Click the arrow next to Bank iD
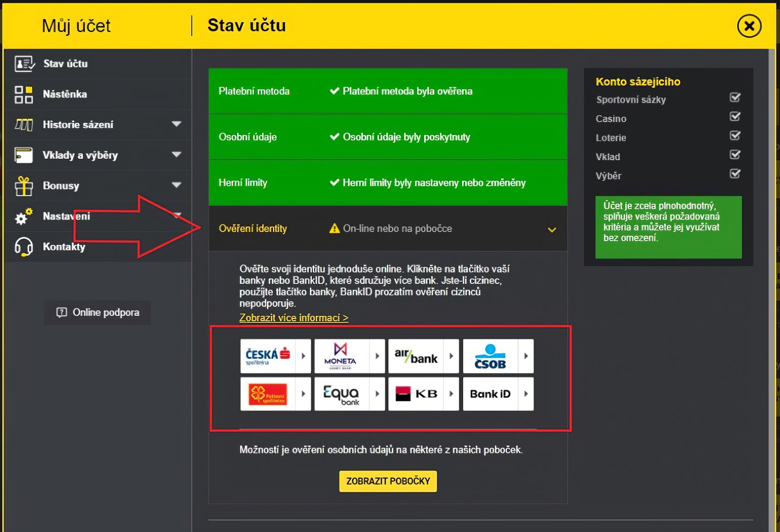780x532 pixels. pos(526,394)
